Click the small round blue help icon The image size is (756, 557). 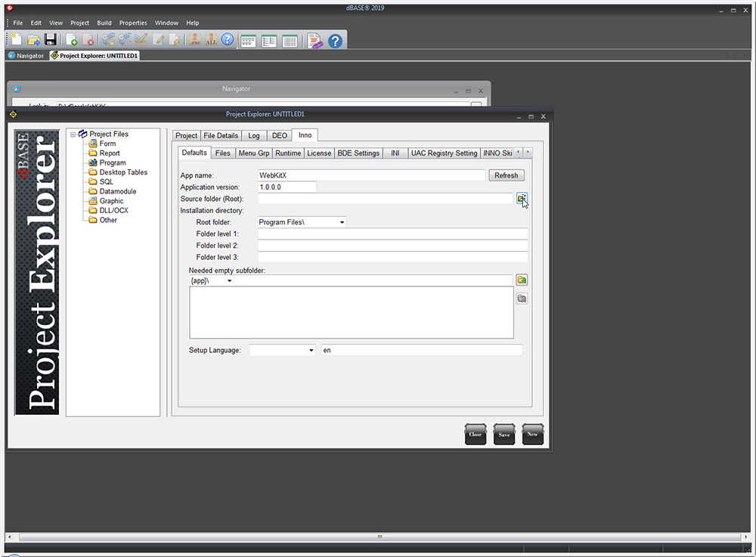(228, 39)
